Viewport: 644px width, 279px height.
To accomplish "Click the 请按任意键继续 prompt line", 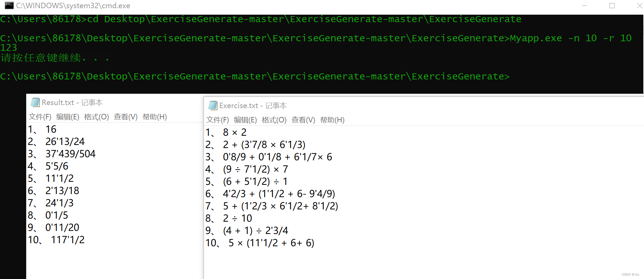I will [x=55, y=58].
